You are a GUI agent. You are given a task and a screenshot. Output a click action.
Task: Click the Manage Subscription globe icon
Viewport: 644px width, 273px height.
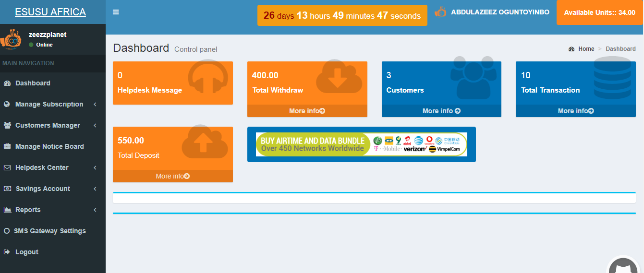click(7, 104)
